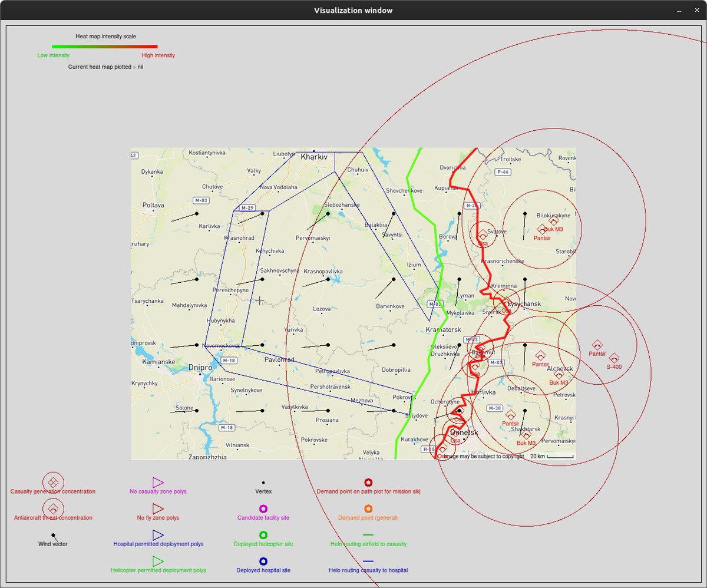Screen dimensions: 707x588
Task: Click the 'Deployed hospital site' legend text
Action: click(263, 570)
